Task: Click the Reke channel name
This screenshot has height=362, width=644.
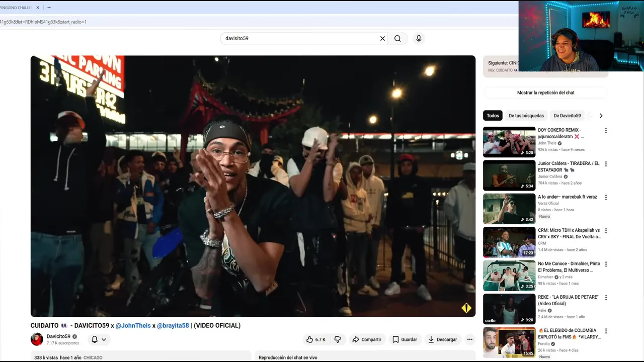Action: [x=542, y=310]
